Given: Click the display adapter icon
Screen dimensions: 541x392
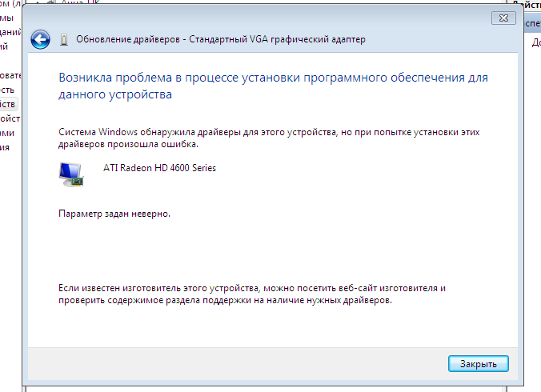Looking at the screenshot, I should (x=71, y=174).
